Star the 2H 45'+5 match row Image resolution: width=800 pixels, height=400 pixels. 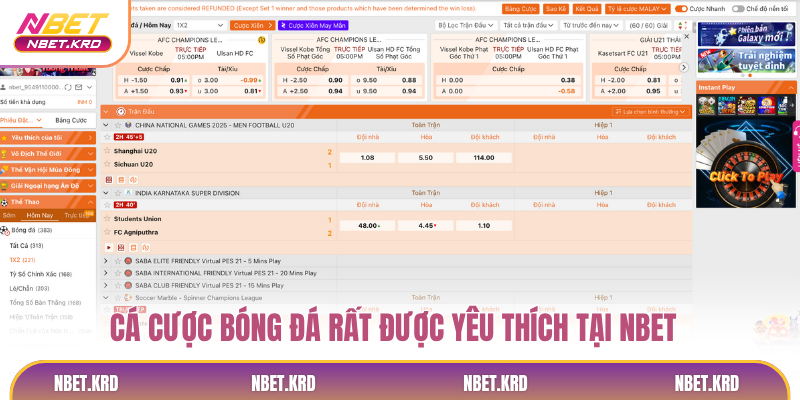(107, 137)
